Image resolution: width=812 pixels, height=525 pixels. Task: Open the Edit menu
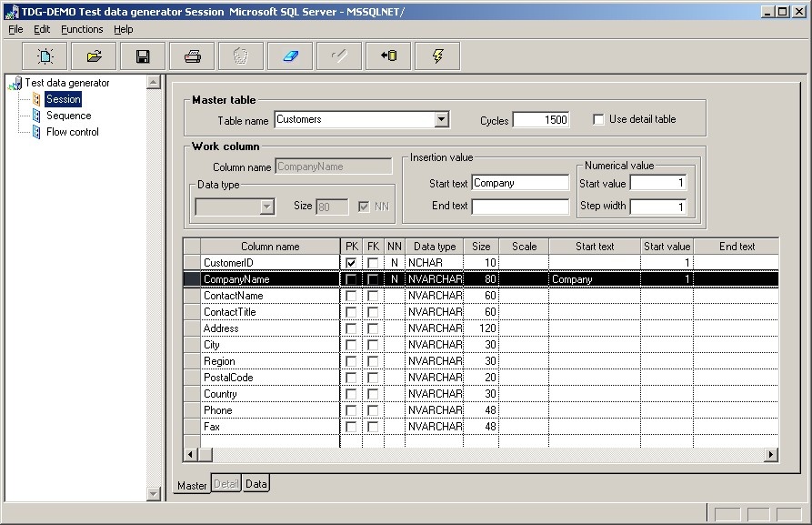pyautogui.click(x=42, y=29)
